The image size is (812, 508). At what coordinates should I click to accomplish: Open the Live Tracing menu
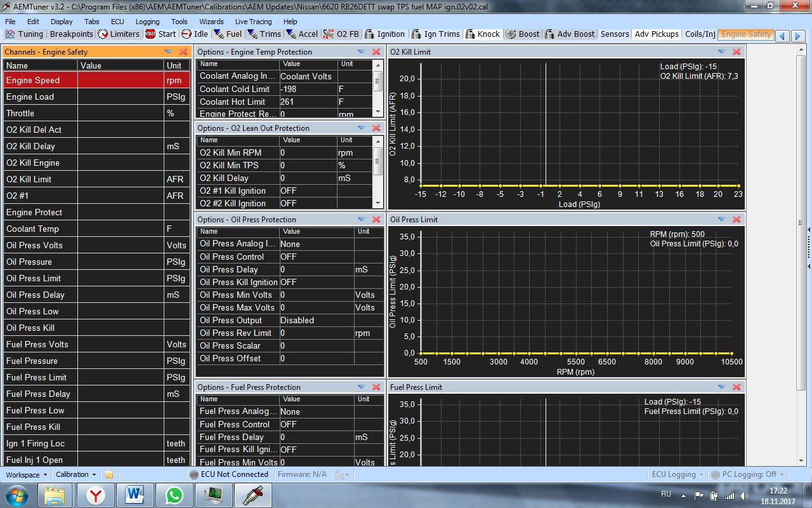click(253, 22)
